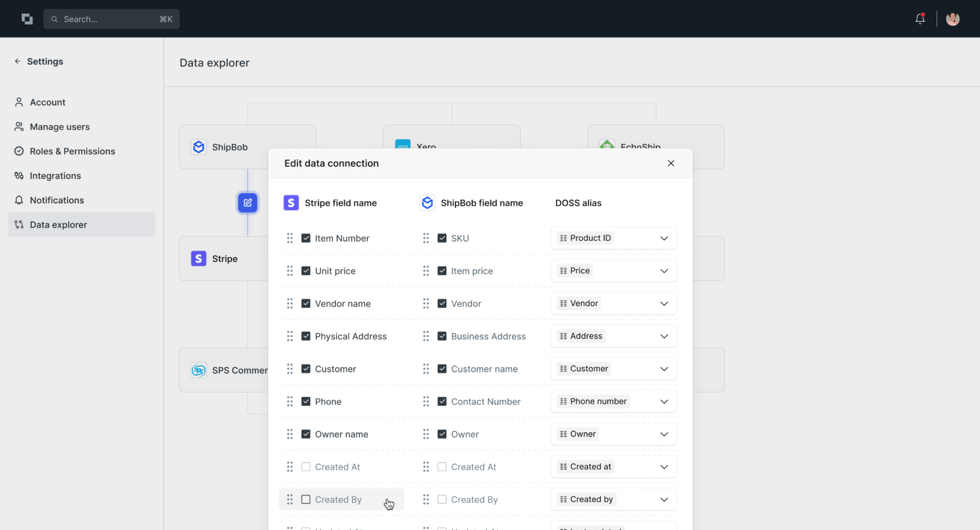Click the app logo in top bar
980x530 pixels.
point(27,19)
